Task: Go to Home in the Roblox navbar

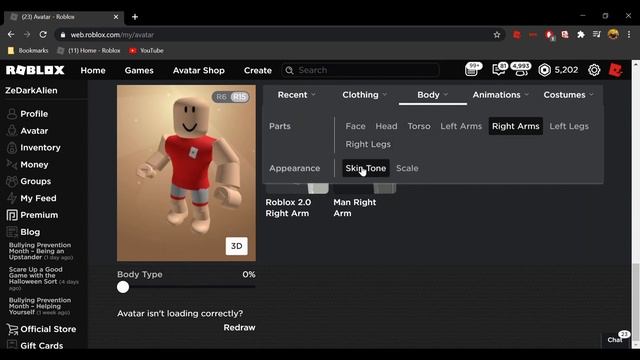Action: click(x=93, y=70)
